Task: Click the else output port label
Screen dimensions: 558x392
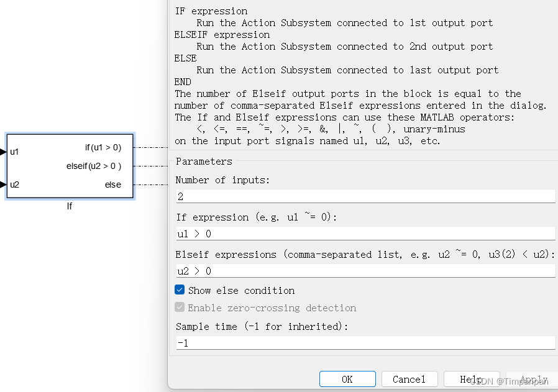Action: [113, 185]
